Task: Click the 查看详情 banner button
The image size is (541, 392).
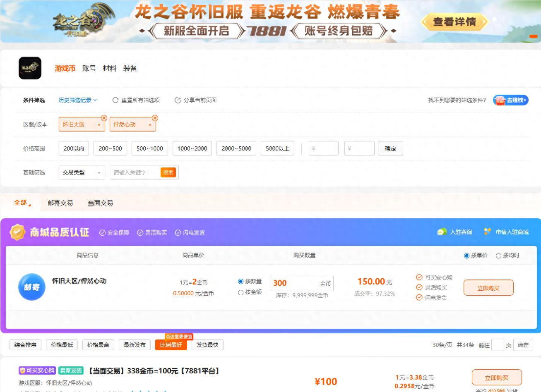Action: [454, 22]
